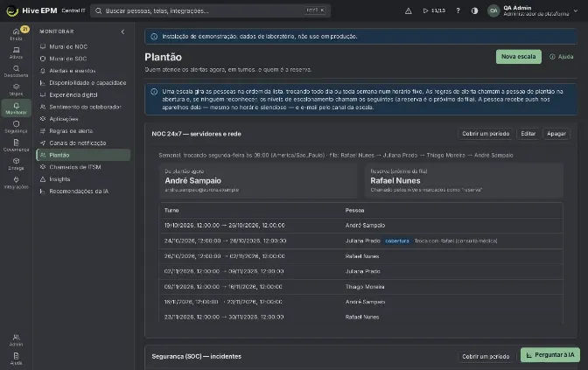This screenshot has height=370, width=588.
Task: Click Apagar for NOC 24x7 schedule
Action: tap(556, 134)
